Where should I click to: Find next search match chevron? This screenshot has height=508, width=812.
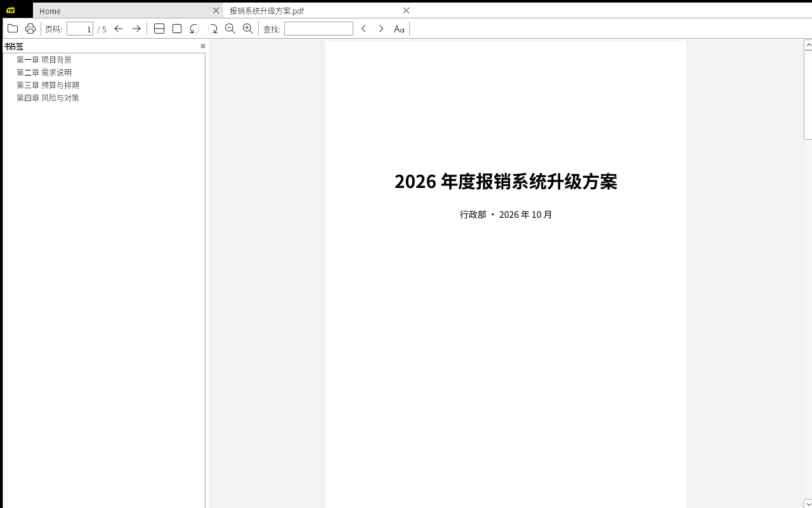381,29
